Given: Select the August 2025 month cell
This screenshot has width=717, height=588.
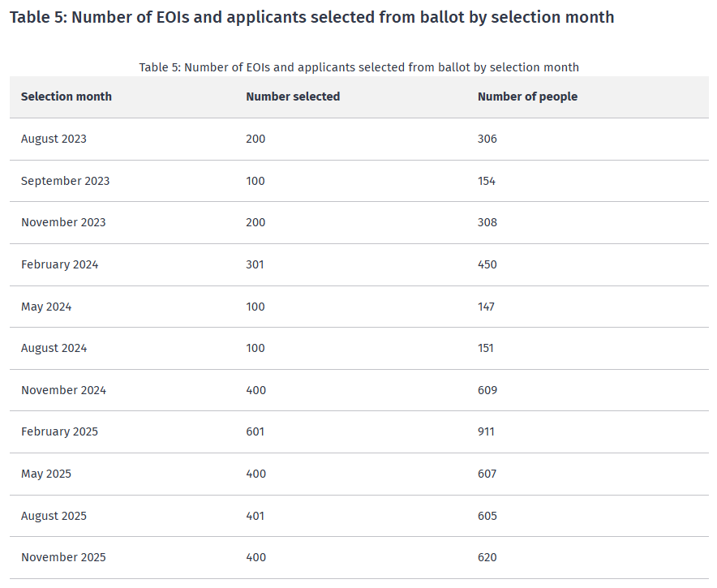Looking at the screenshot, I should coord(54,516).
